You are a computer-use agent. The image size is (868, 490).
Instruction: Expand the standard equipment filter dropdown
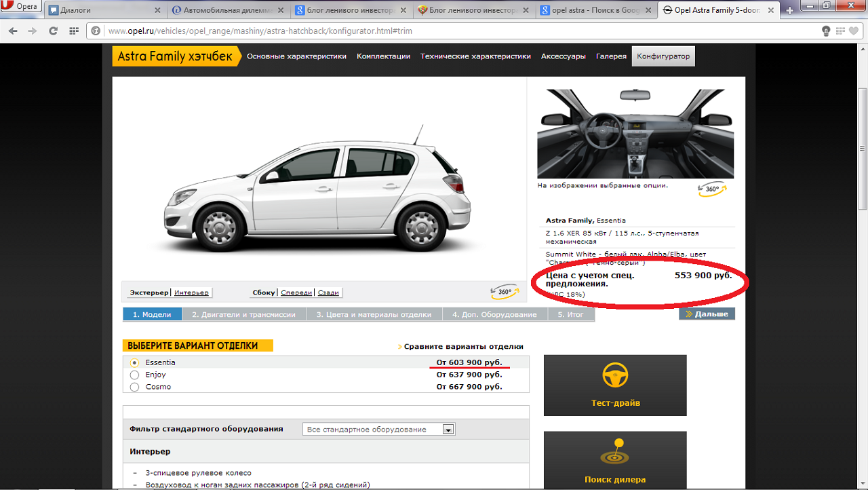click(x=448, y=430)
